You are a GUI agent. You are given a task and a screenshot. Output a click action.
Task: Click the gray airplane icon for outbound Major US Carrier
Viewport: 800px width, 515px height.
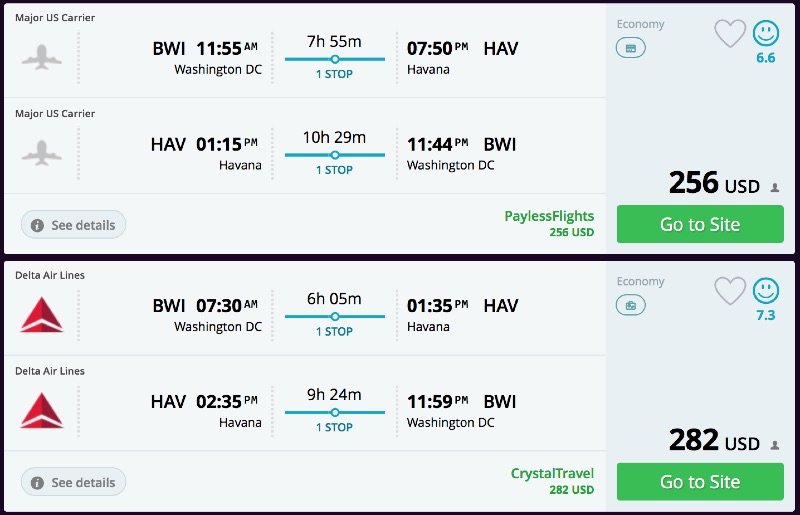pyautogui.click(x=42, y=57)
